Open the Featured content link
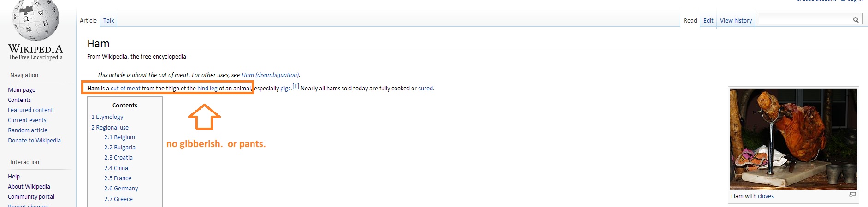This screenshot has height=207, width=868. tap(30, 110)
